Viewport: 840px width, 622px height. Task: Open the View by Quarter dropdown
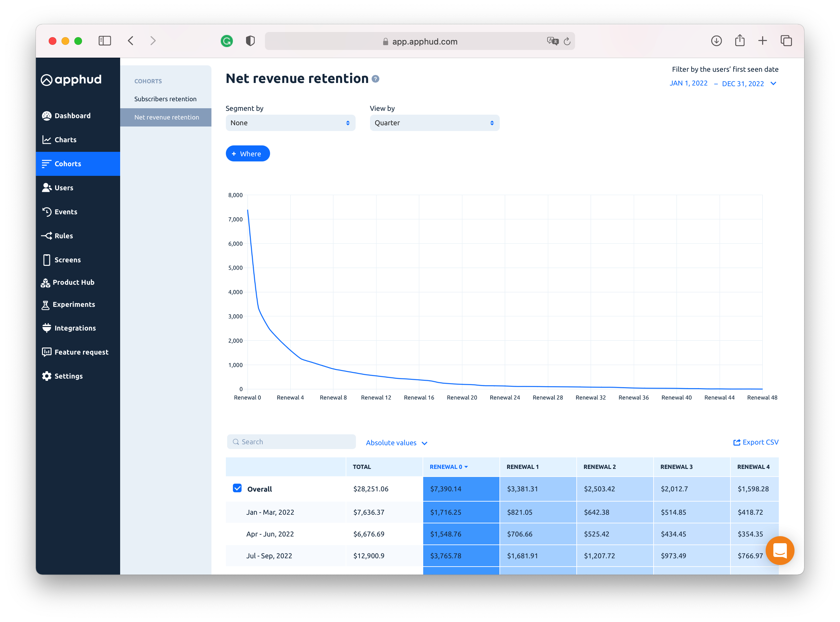click(434, 123)
